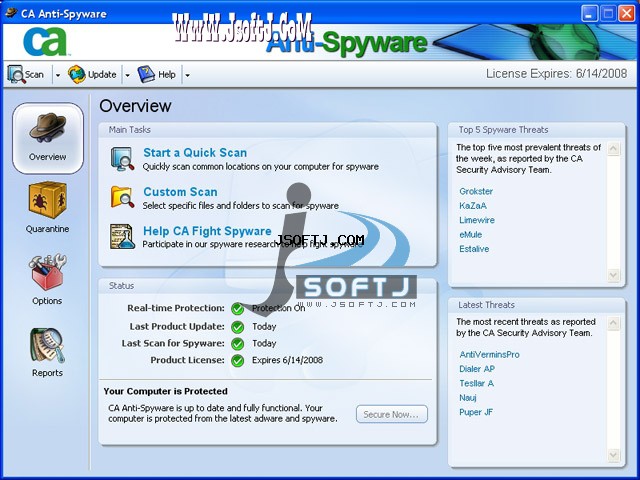640x480 pixels.
Task: Open the Estalive threat link
Action: pos(474,249)
